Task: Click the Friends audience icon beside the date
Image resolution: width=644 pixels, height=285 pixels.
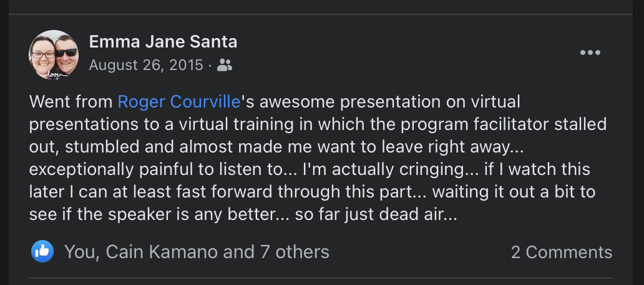Action: click(224, 65)
